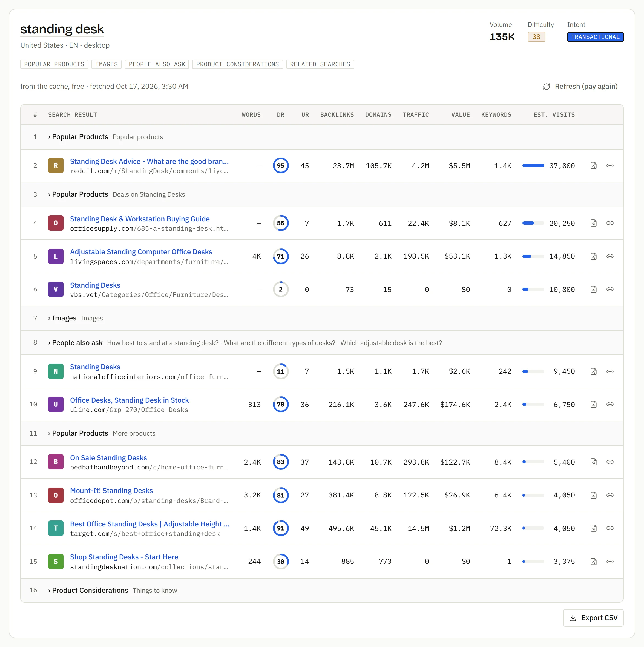Expand the Images result row
Screen dimensions: 644x647
pyautogui.click(x=322, y=318)
